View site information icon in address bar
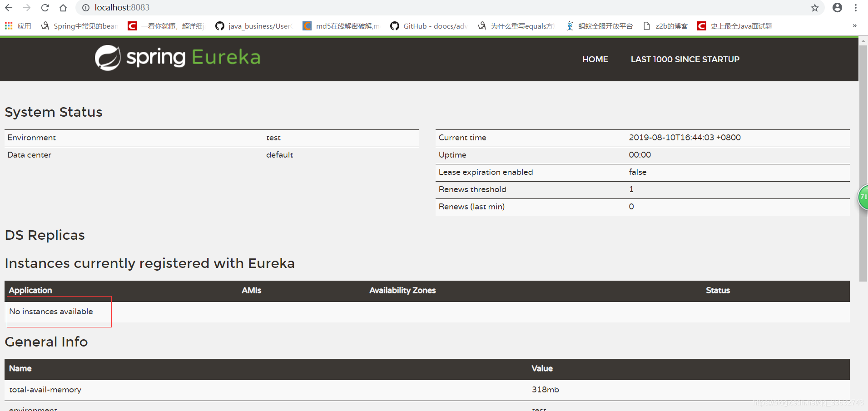 [86, 8]
